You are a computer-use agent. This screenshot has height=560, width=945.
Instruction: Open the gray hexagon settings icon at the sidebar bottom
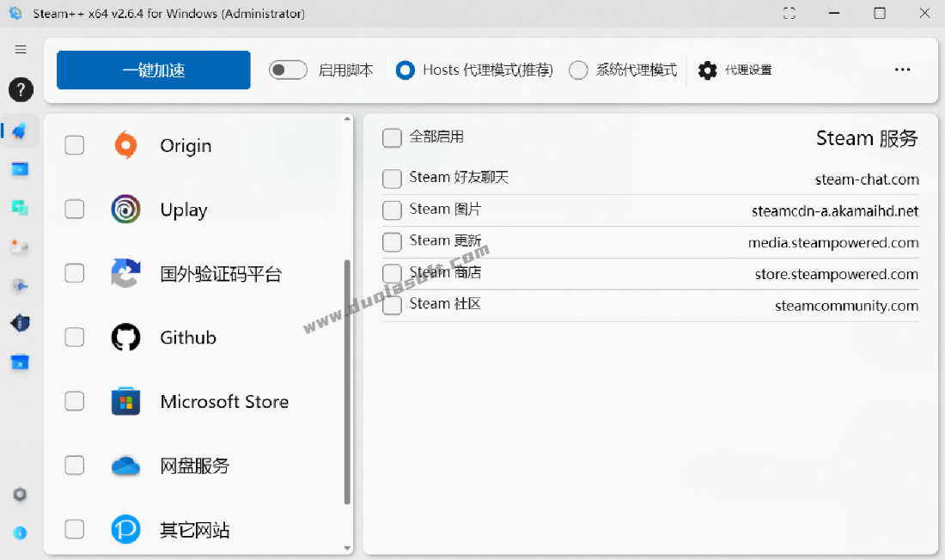tap(20, 495)
